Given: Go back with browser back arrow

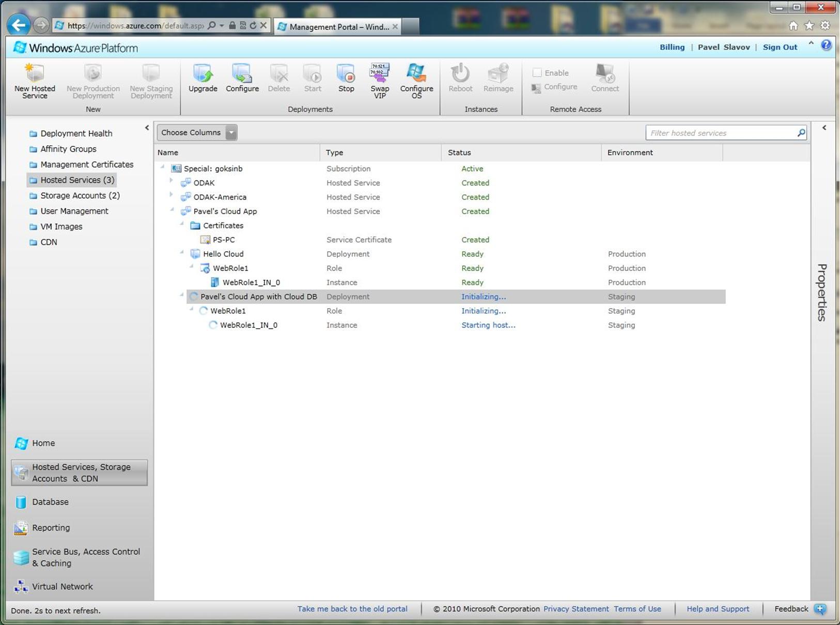Looking at the screenshot, I should [x=19, y=25].
